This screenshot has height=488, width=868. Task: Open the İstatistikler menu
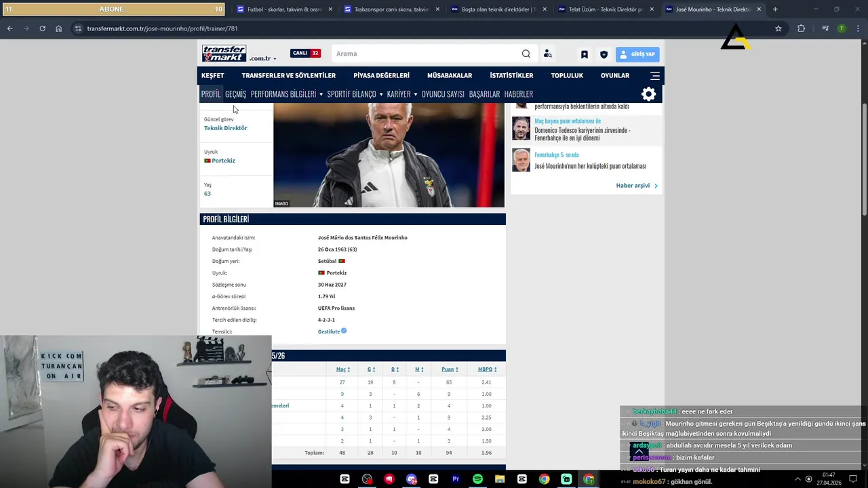coord(511,75)
